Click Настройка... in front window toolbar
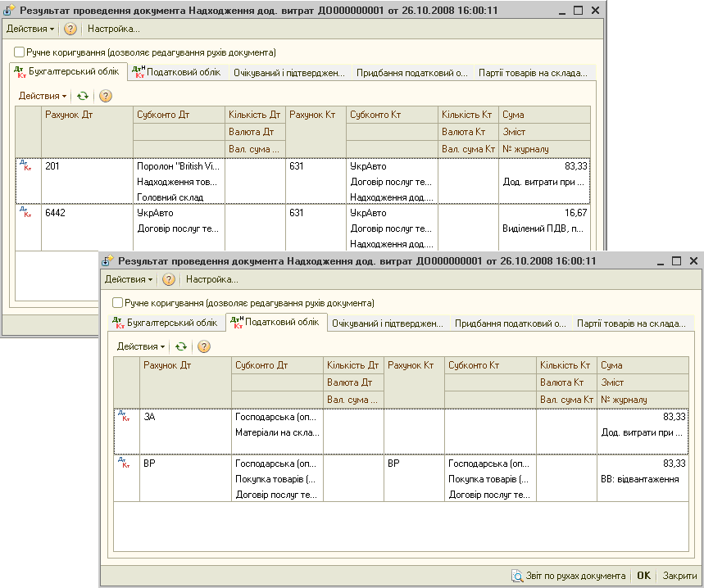This screenshot has width=704, height=588. [x=212, y=279]
